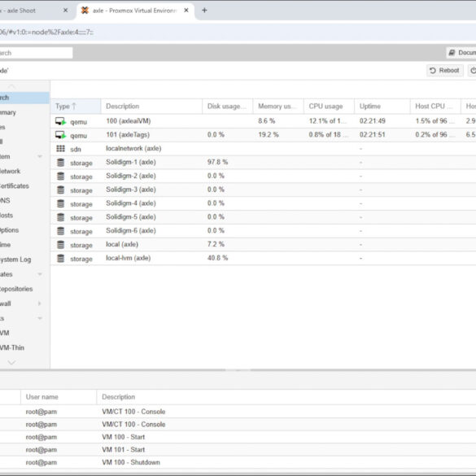Sort by the Type column header
Viewport: 476px width, 476px height.
[76, 107]
